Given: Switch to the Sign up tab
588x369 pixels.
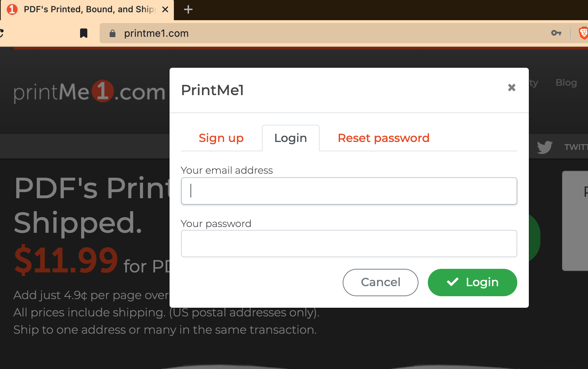Looking at the screenshot, I should [x=221, y=138].
